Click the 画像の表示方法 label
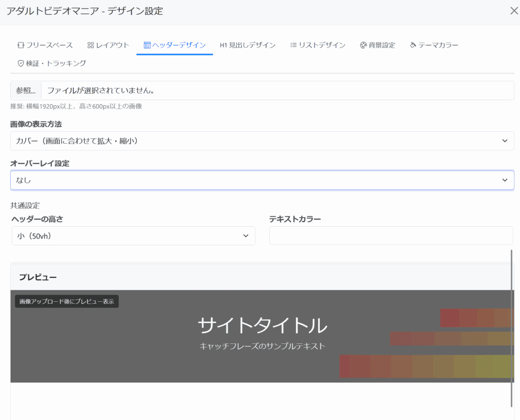Viewport: 520px width, 420px height. (x=36, y=124)
